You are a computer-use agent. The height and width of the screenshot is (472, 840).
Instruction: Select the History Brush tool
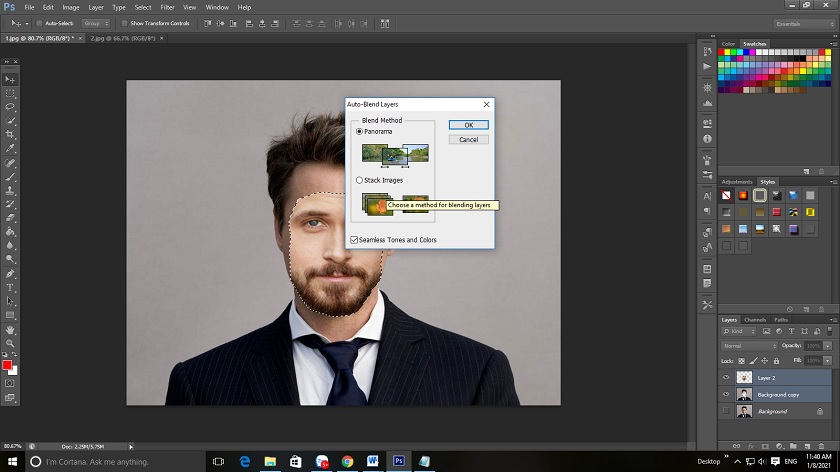[x=10, y=204]
